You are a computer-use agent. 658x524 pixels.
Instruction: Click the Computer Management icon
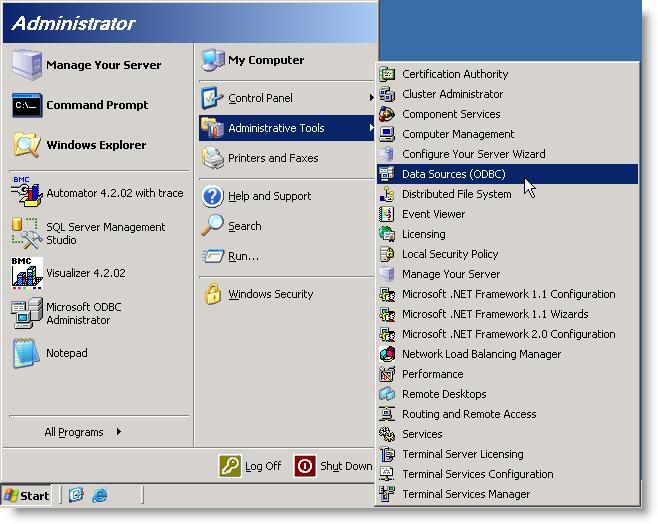(387, 134)
